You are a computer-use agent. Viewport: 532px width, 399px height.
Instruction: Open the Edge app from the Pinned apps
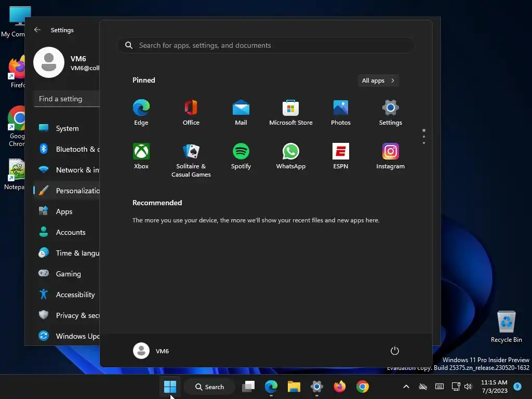tap(141, 113)
